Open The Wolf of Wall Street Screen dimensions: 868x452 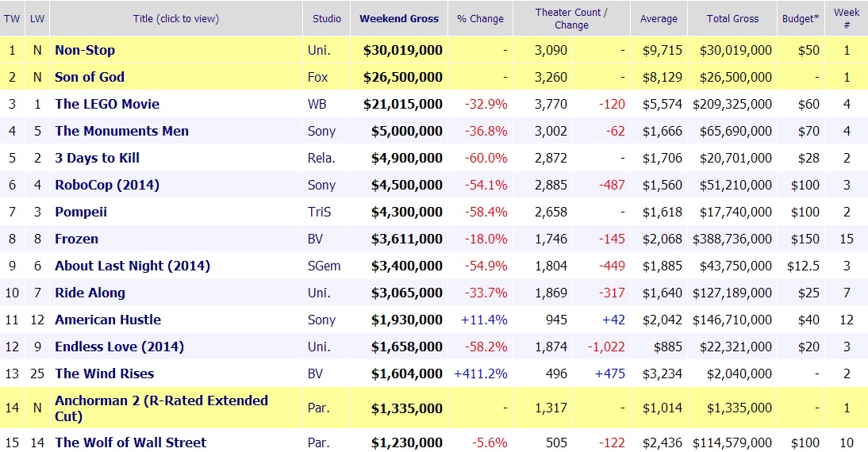(130, 442)
